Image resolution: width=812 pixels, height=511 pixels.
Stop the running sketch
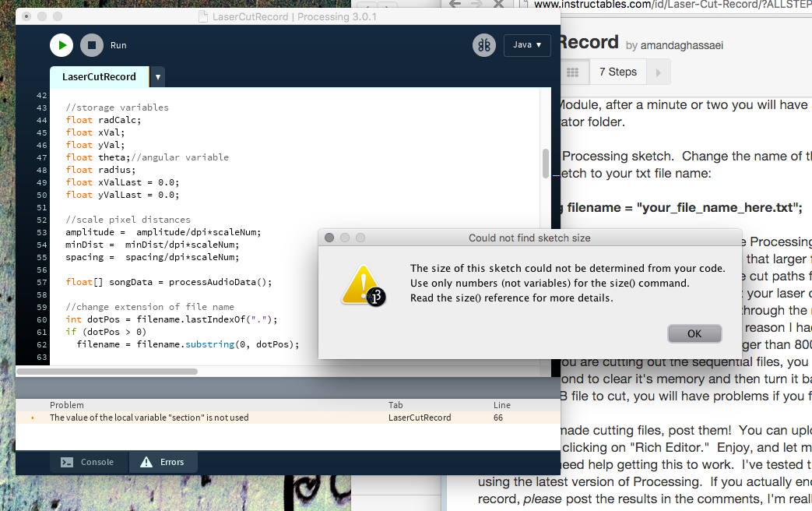(x=92, y=45)
